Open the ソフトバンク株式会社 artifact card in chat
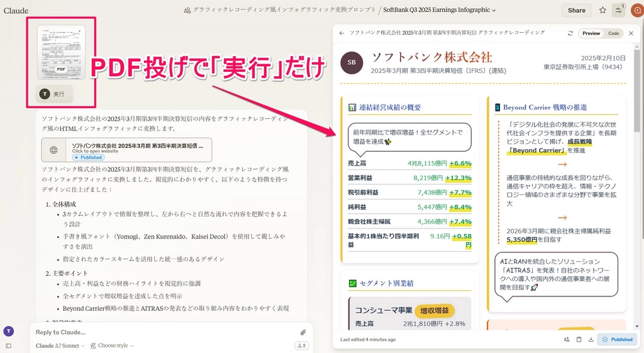 coord(126,150)
